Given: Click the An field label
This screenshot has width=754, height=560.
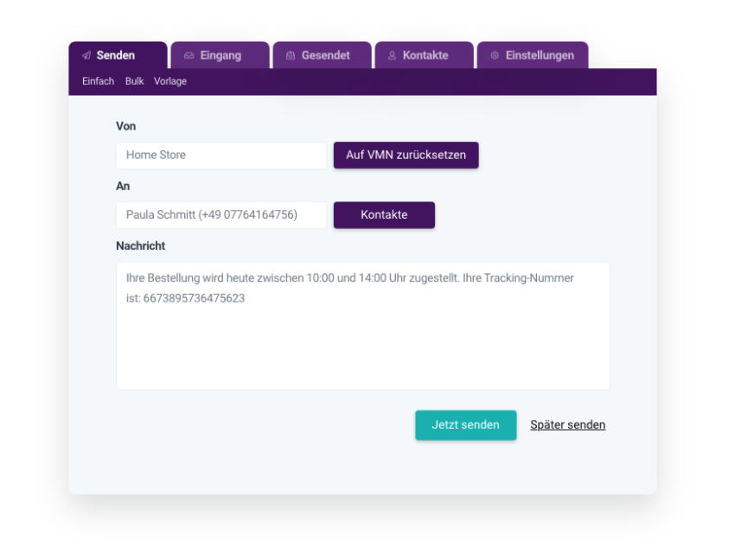Looking at the screenshot, I should coord(123,186).
